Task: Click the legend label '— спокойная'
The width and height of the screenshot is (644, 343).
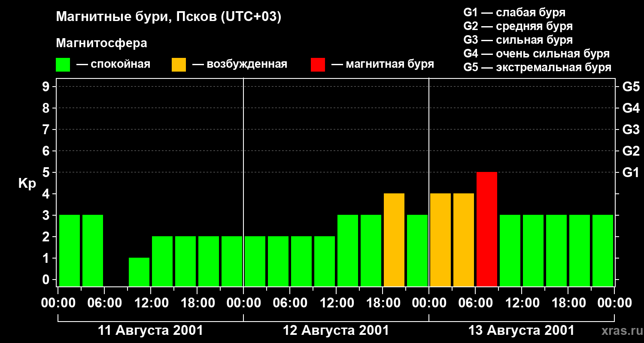Action: click(113, 65)
